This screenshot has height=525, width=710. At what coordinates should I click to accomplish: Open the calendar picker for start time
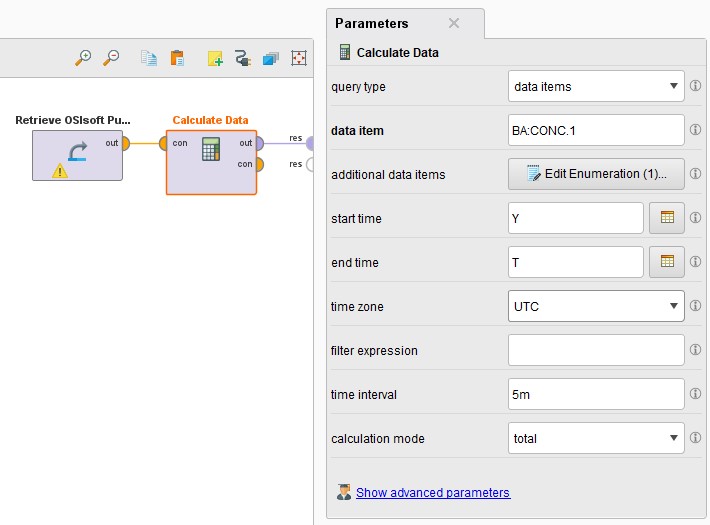point(667,218)
